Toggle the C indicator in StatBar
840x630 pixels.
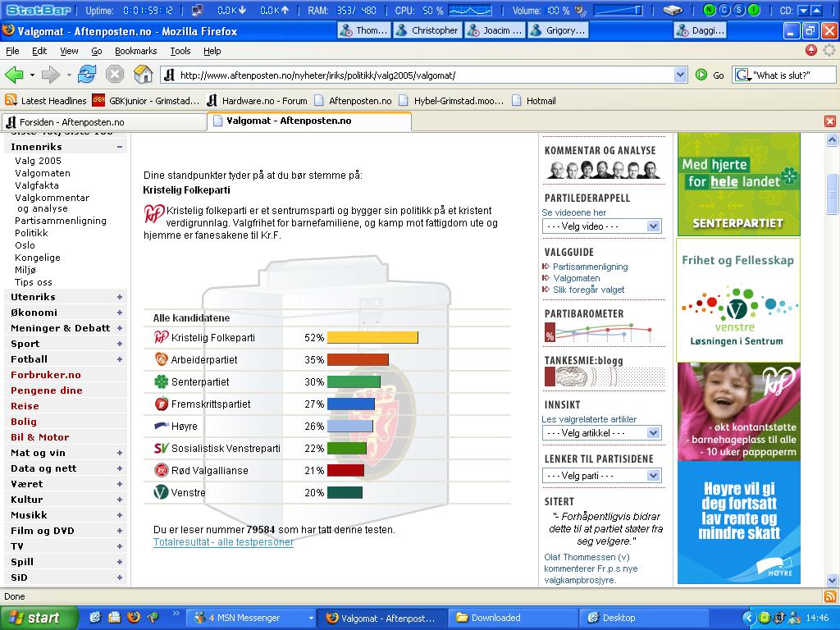[724, 10]
